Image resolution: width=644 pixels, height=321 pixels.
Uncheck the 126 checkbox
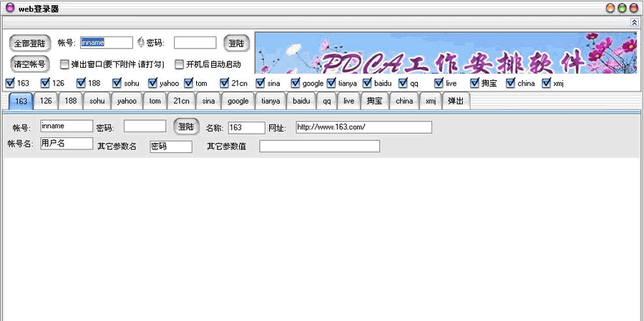point(45,84)
